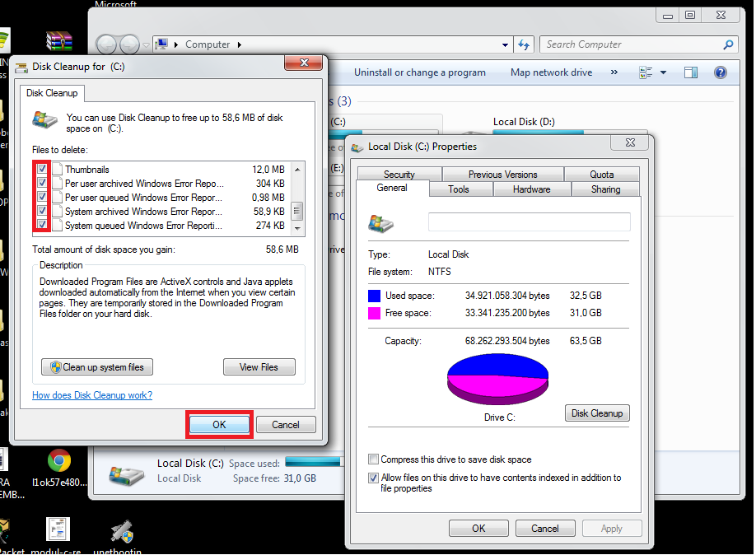The image size is (756, 555).
Task: Click Clean up system files button
Action: pyautogui.click(x=97, y=367)
